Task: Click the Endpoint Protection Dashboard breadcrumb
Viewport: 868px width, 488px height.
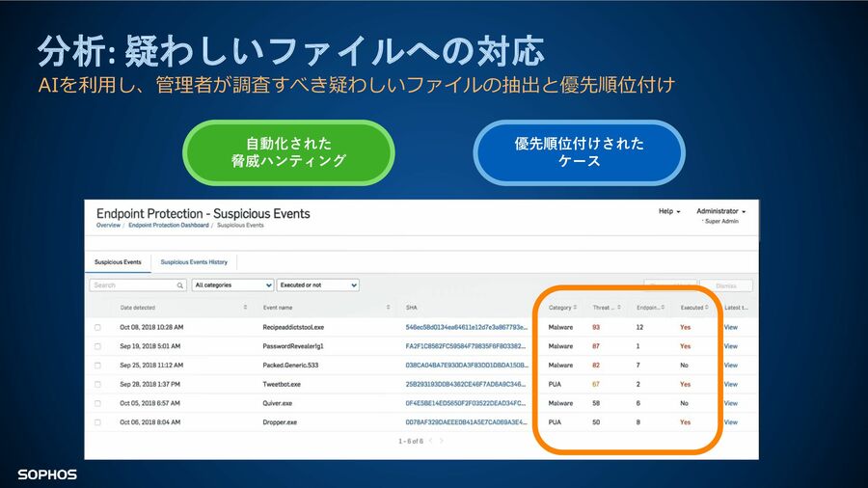Action: (169, 225)
